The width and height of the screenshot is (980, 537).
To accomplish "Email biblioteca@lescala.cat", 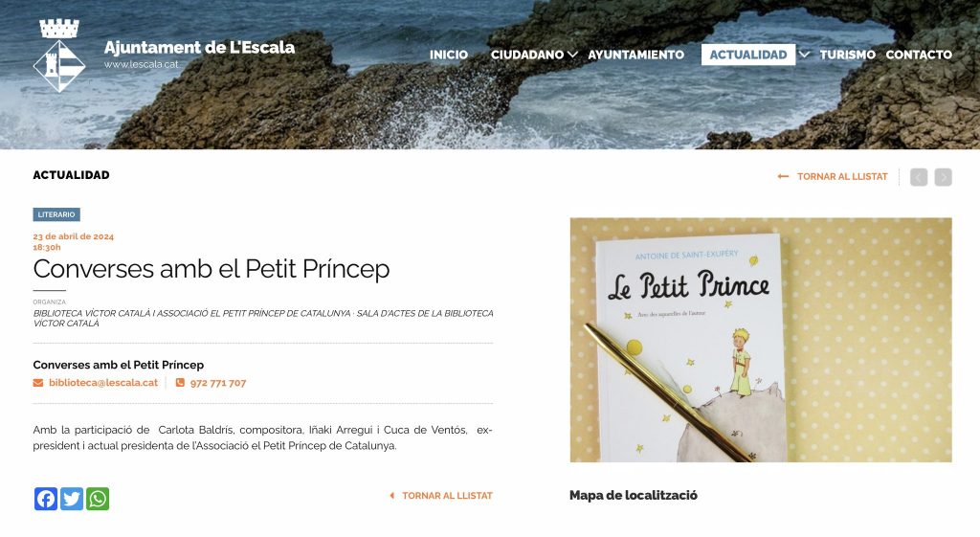I will click(x=103, y=383).
